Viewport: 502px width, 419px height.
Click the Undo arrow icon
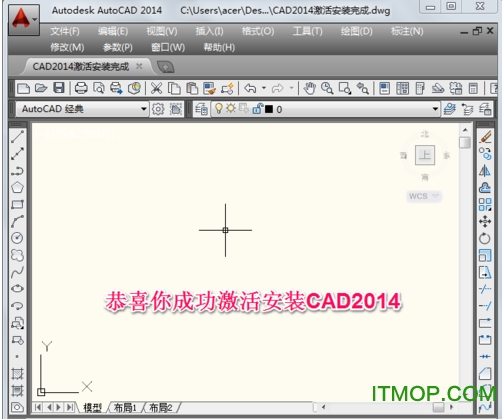tap(250, 88)
